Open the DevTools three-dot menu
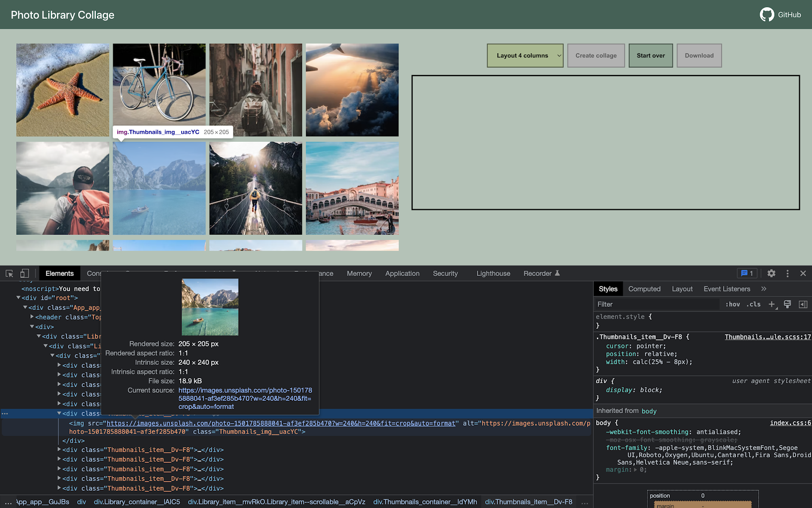Screen dimensions: 812x508 [x=787, y=273]
